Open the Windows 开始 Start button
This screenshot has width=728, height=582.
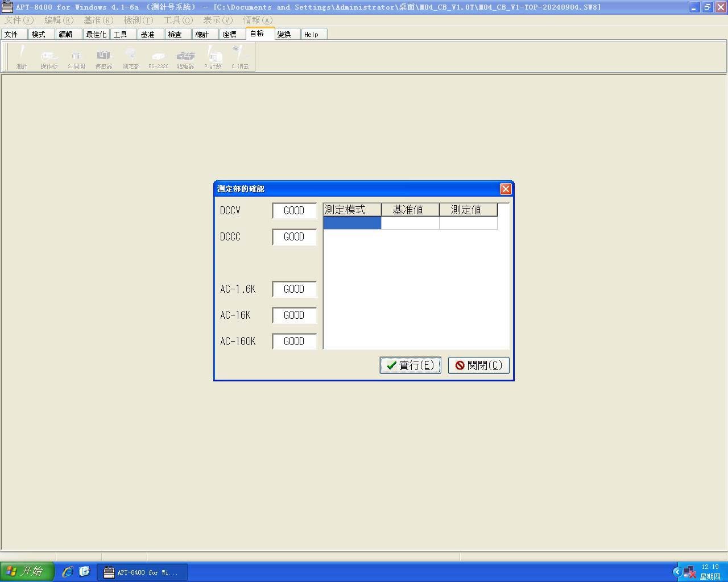pyautogui.click(x=27, y=571)
